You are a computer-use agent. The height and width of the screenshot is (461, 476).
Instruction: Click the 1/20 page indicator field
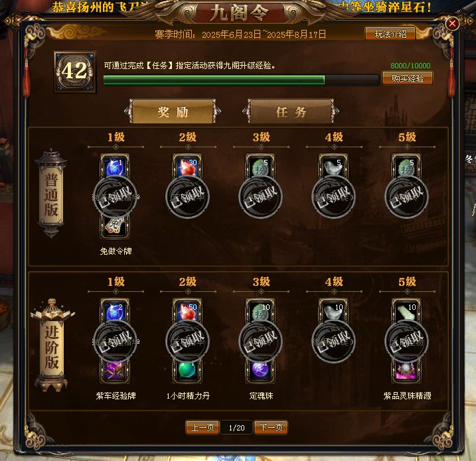pyautogui.click(x=236, y=428)
